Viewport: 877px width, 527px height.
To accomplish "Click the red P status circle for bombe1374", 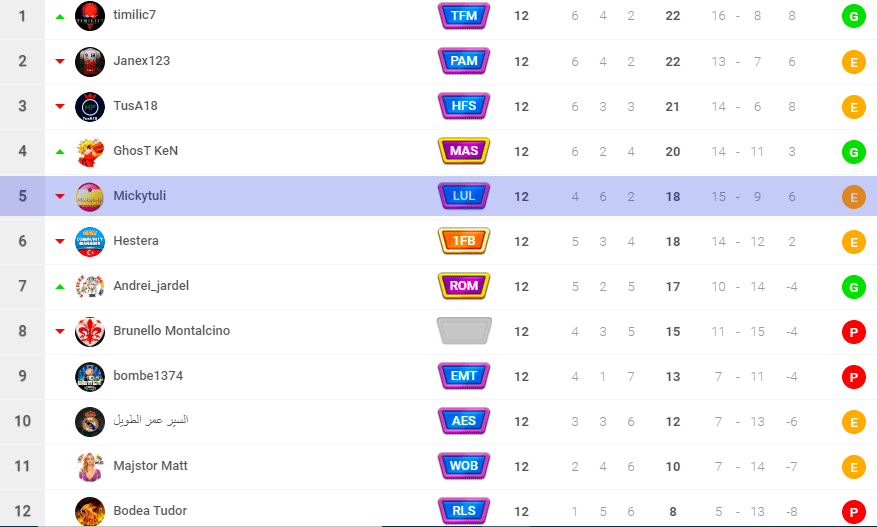I will [854, 377].
